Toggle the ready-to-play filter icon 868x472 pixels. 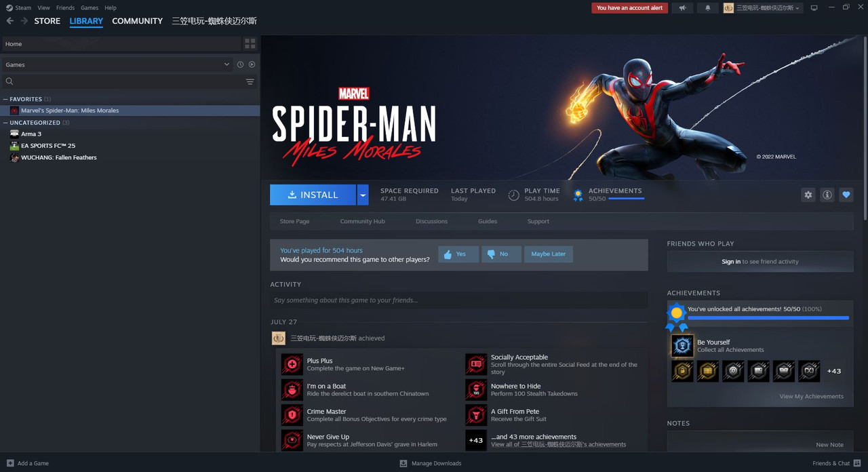(252, 64)
